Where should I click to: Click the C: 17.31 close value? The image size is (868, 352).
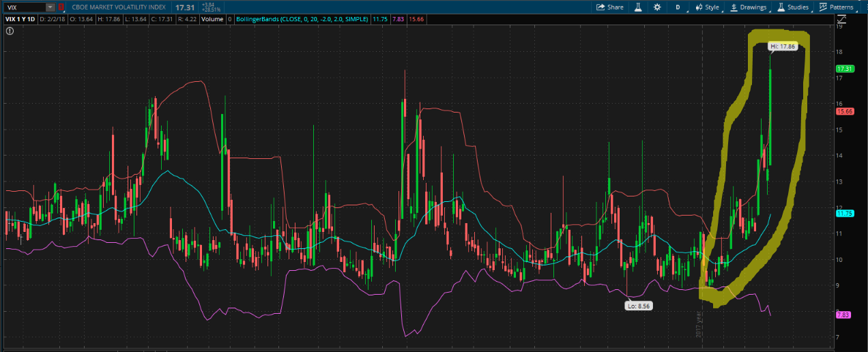[162, 19]
